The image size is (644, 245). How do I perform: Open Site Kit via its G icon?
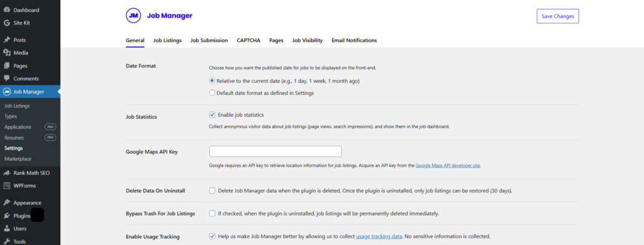pos(6,23)
